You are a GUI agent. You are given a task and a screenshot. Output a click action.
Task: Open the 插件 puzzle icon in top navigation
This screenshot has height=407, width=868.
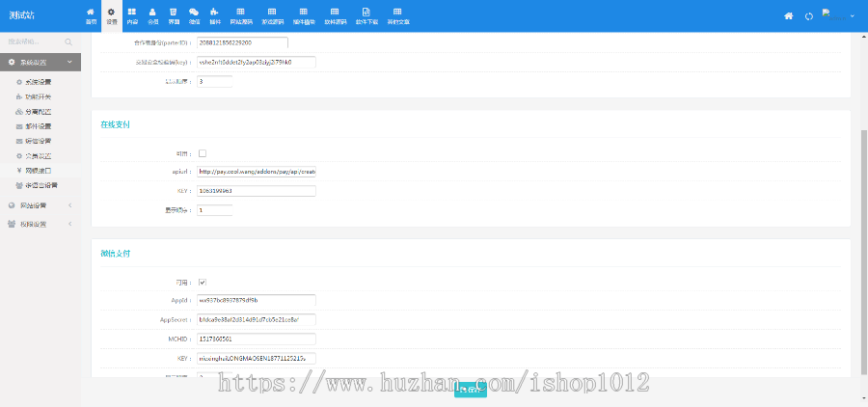[x=214, y=15]
